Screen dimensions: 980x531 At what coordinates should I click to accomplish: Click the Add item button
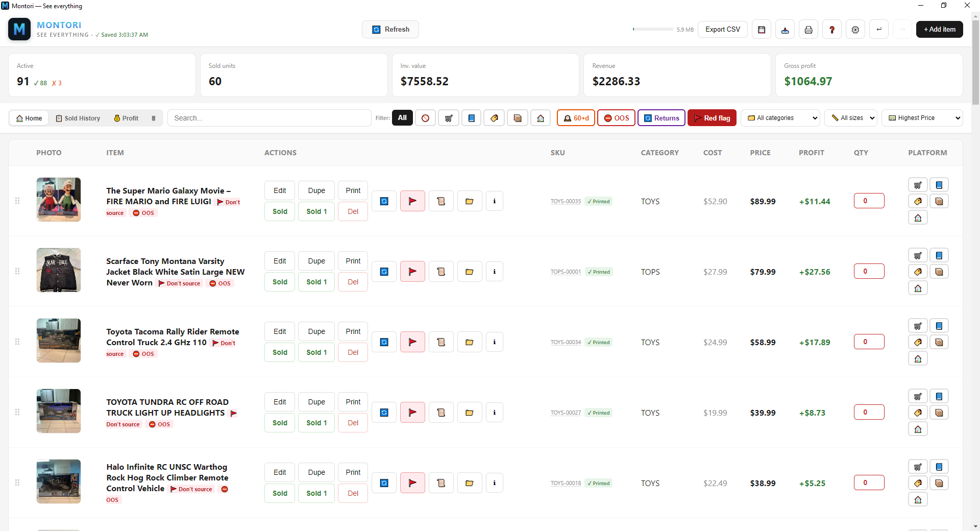tap(940, 30)
